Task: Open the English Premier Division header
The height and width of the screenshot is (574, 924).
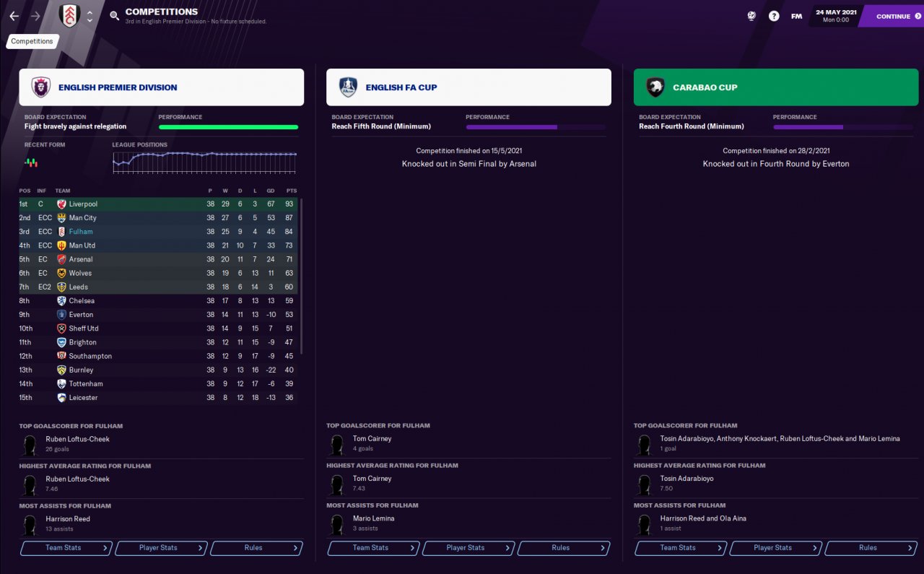Action: 162,87
